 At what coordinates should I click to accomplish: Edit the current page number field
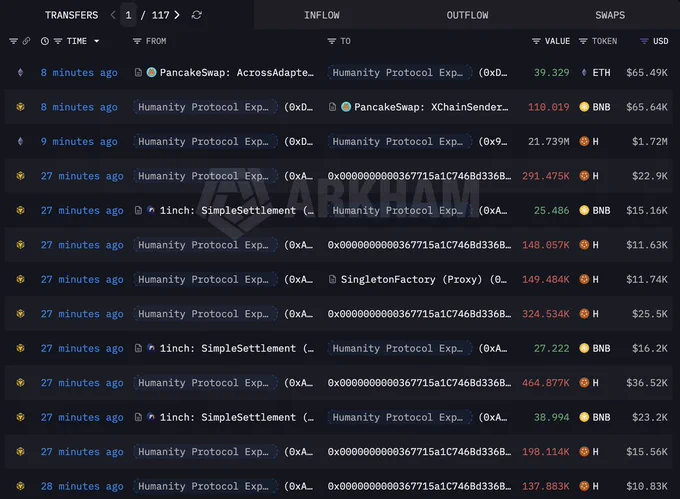coord(128,15)
